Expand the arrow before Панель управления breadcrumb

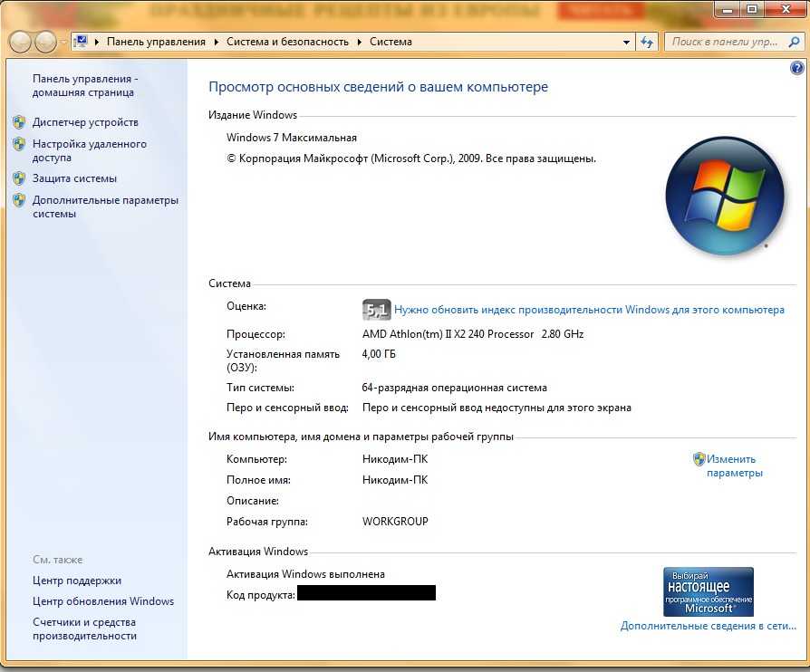point(97,42)
